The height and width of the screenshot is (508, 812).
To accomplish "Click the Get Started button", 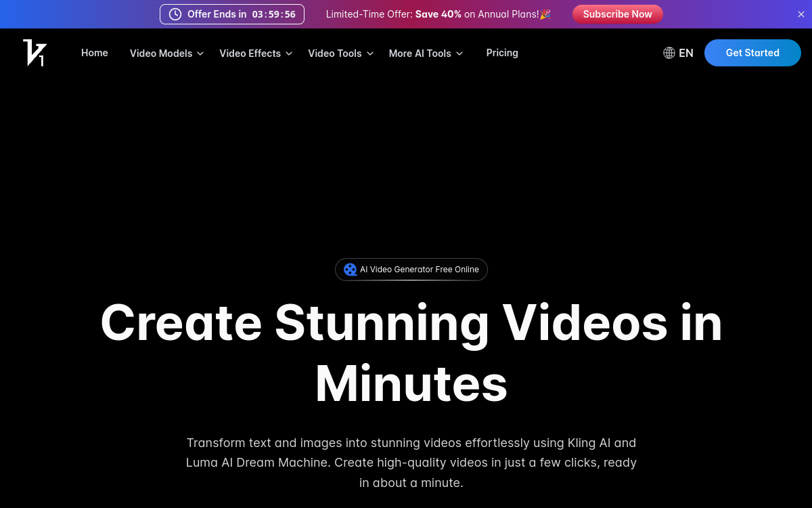I will pos(752,52).
